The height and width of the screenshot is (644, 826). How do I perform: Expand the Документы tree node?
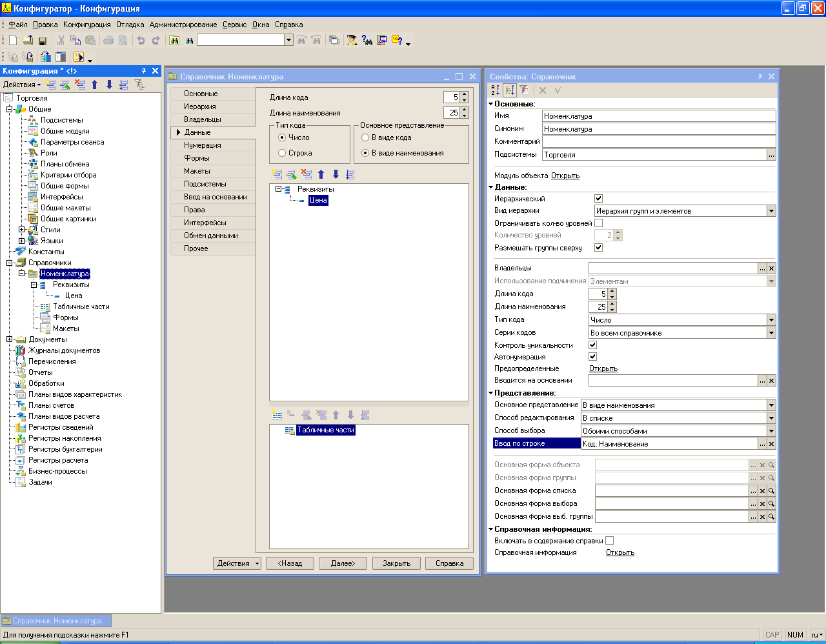(x=10, y=339)
